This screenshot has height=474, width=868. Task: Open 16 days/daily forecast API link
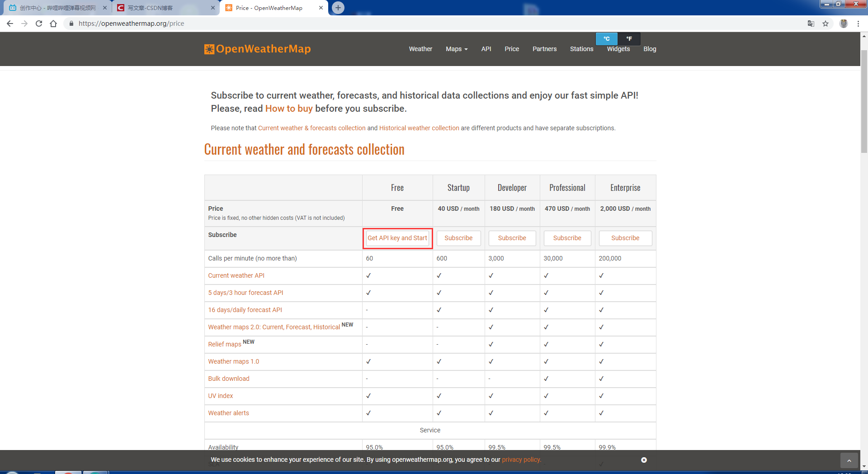point(245,310)
